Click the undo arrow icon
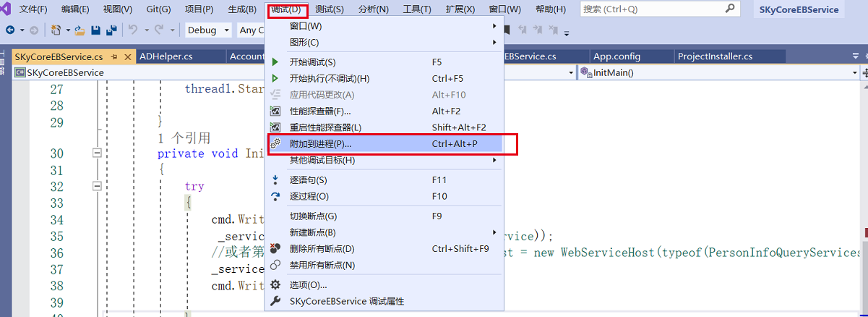The image size is (868, 317). pos(133,30)
